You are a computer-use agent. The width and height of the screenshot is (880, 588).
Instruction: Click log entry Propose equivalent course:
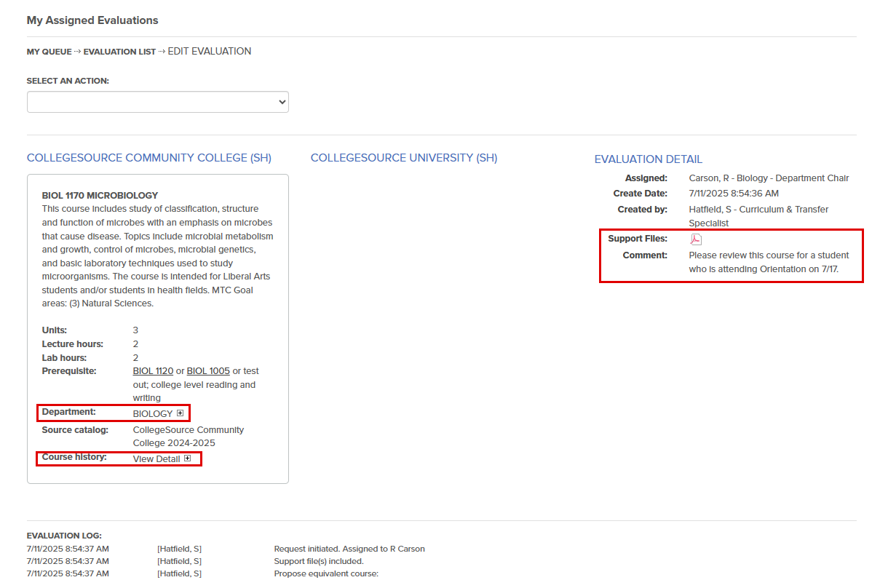326,573
